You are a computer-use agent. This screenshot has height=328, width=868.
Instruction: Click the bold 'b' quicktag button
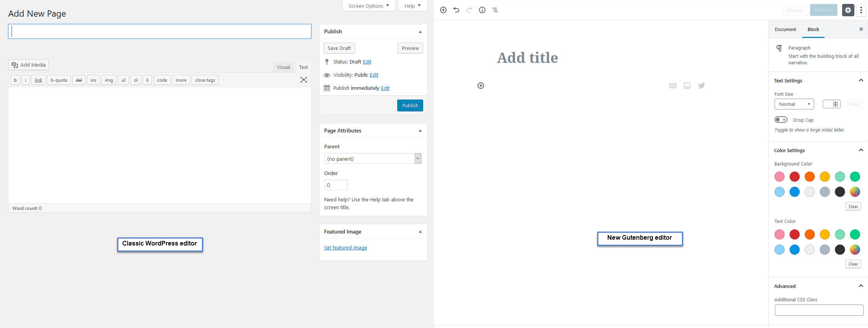tap(15, 80)
